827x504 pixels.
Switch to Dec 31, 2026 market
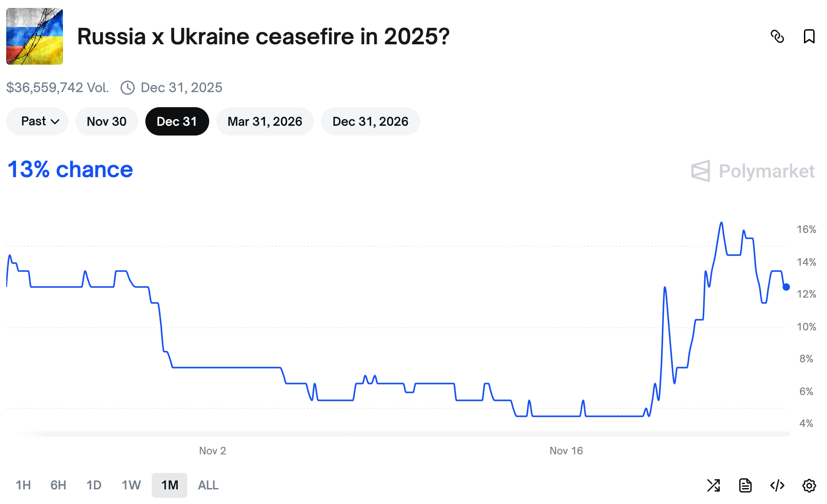click(370, 121)
